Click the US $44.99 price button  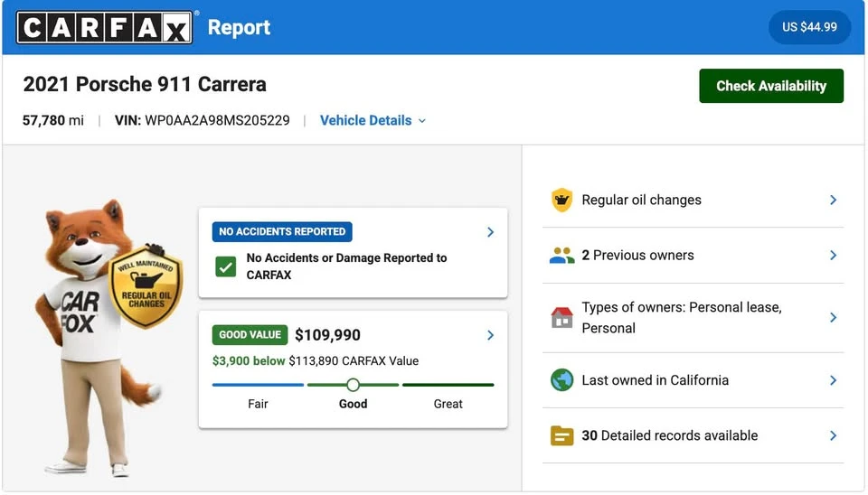[x=809, y=27]
